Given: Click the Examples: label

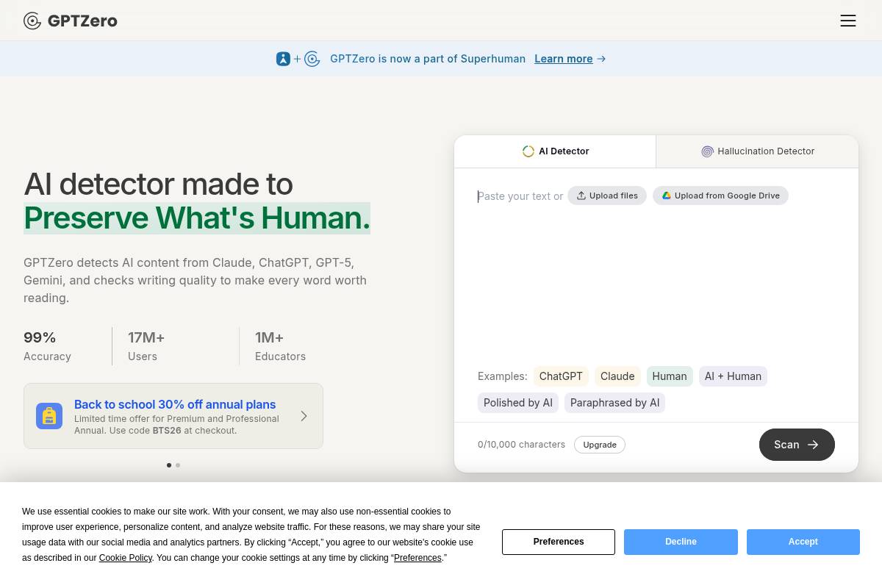Looking at the screenshot, I should (503, 376).
